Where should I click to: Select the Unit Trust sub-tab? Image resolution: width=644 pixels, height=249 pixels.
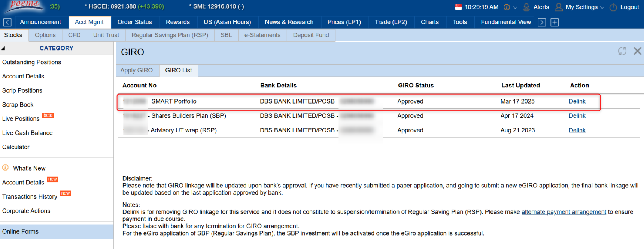106,35
